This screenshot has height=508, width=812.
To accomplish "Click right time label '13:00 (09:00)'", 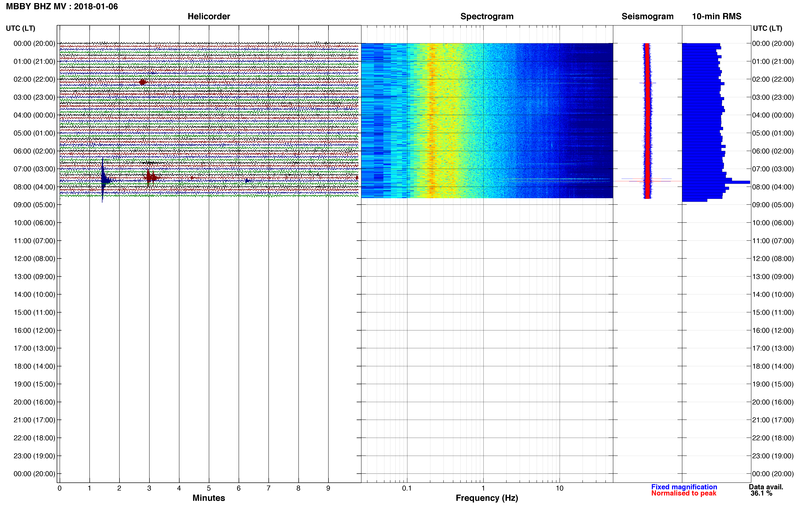I will click(773, 277).
